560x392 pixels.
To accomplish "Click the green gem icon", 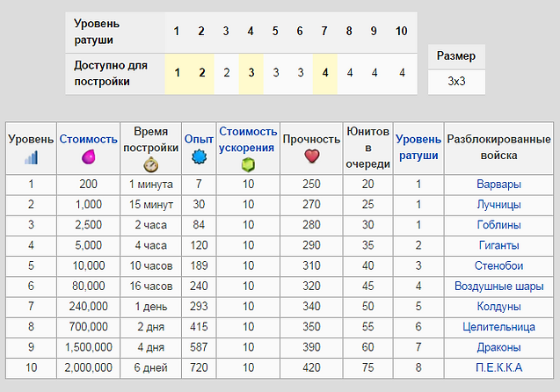I will pyautogui.click(x=248, y=165).
